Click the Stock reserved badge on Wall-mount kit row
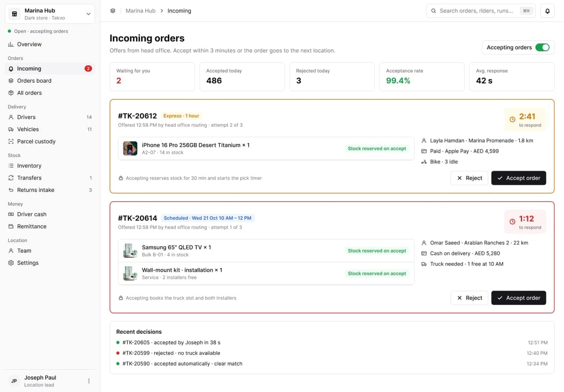The height and width of the screenshot is (392, 564). tap(377, 274)
